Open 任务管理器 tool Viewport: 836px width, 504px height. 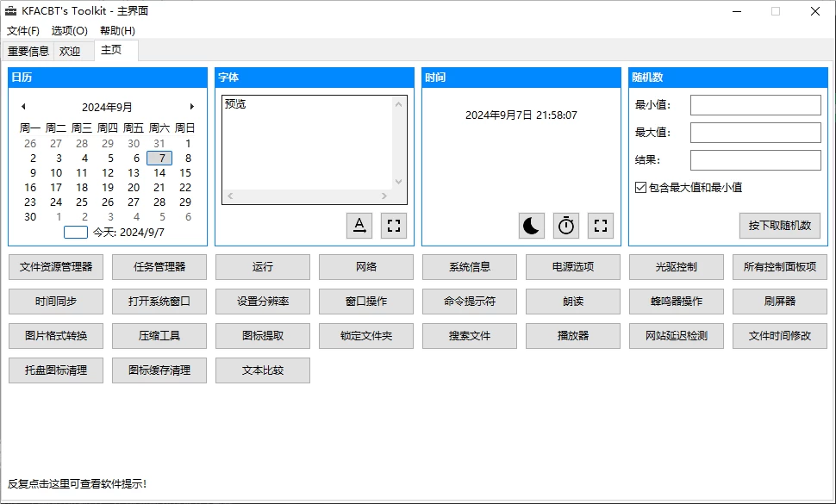(159, 267)
